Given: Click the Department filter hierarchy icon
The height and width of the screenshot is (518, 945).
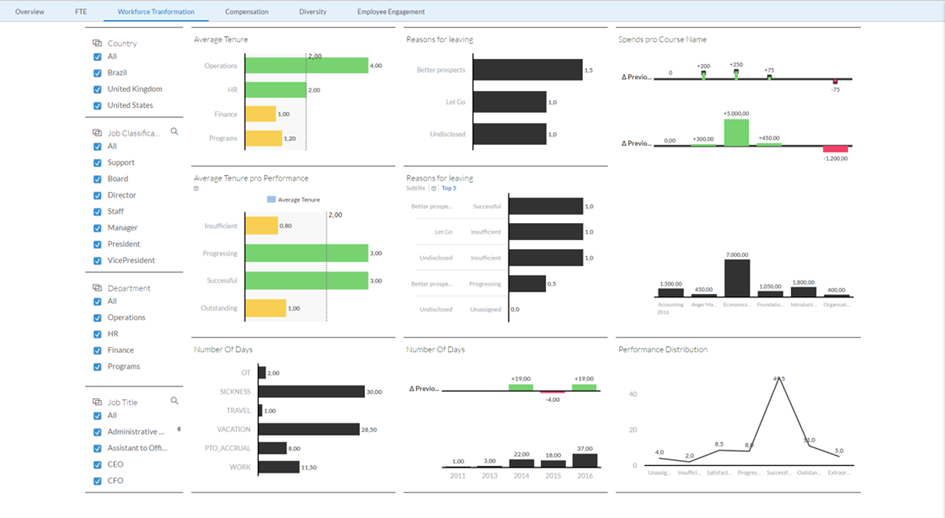Looking at the screenshot, I should point(97,288).
